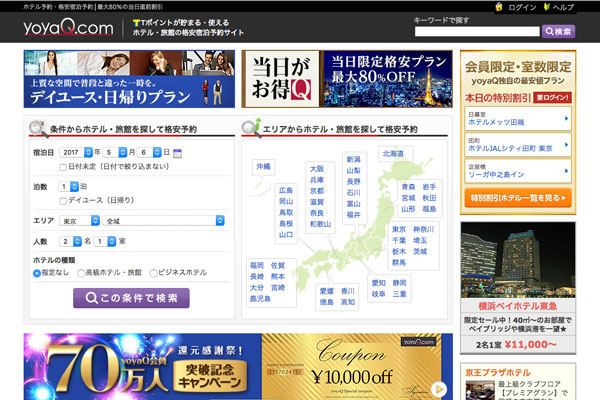600x400 pixels.
Task: Select 和歌山 in the area list
Action: click(320, 224)
